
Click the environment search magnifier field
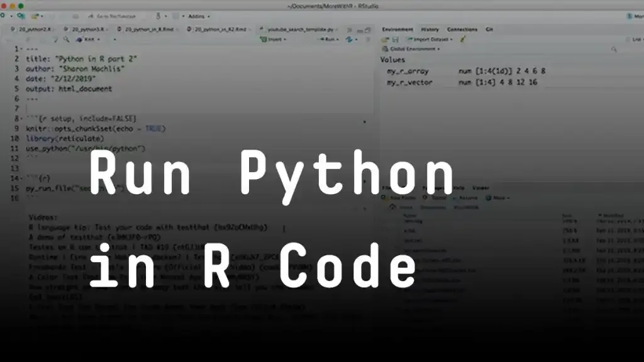click(614, 49)
